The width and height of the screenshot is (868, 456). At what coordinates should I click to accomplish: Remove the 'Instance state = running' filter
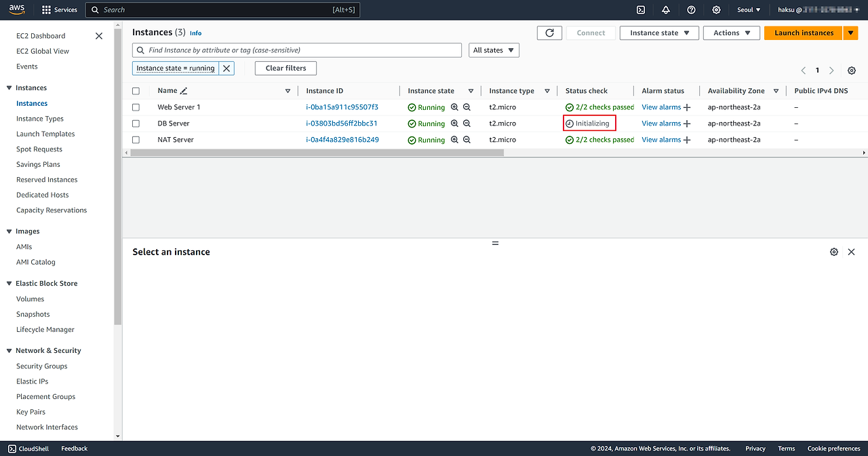click(226, 69)
